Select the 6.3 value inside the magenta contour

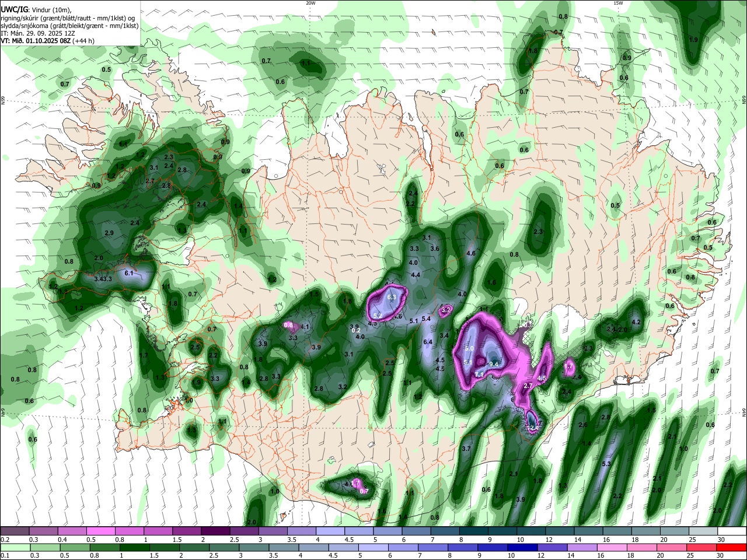click(x=392, y=297)
